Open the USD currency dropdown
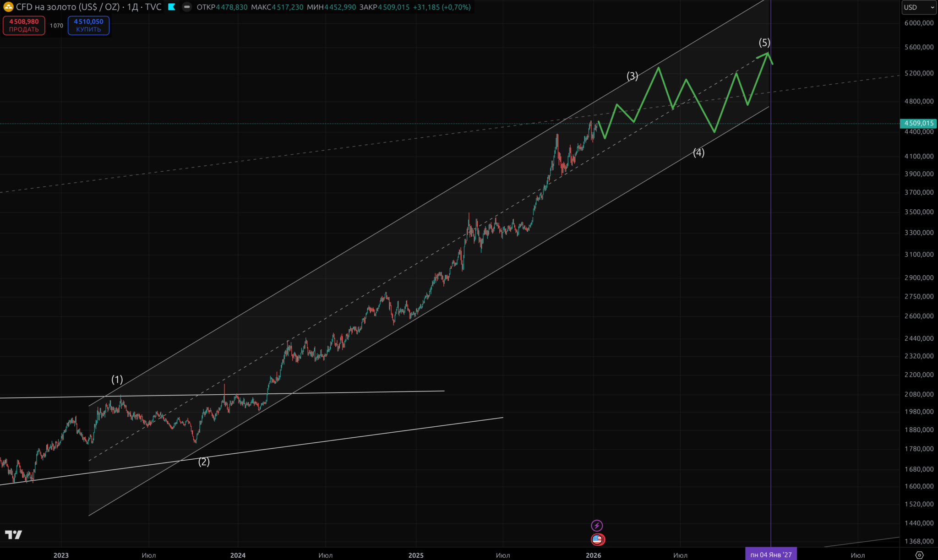 point(919,7)
